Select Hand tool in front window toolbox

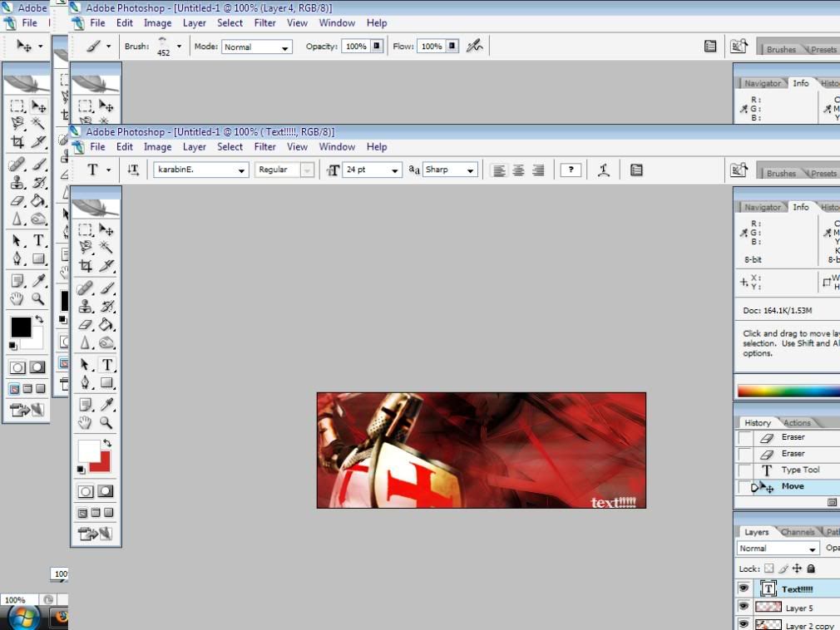click(x=85, y=423)
